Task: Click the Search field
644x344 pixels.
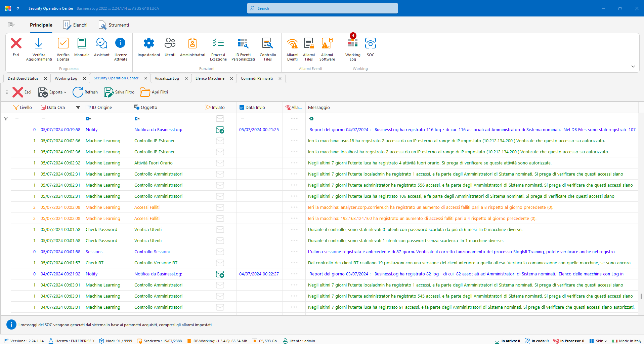Action: coord(323,8)
